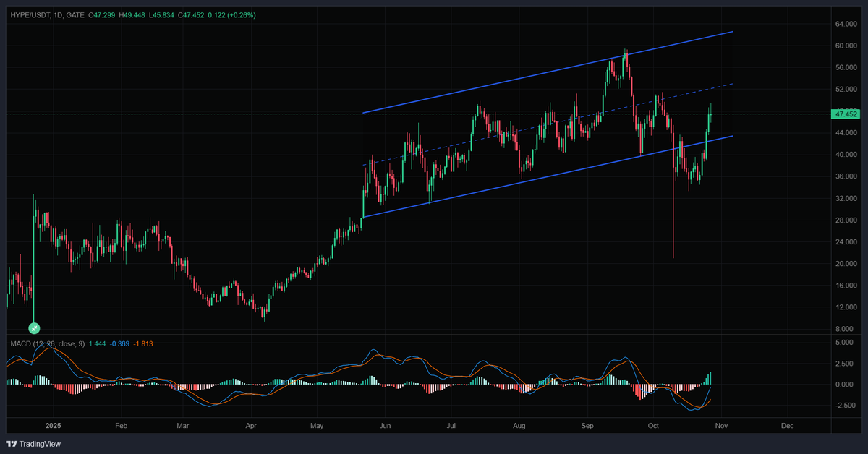Click the Sep label on the time axis

587,426
